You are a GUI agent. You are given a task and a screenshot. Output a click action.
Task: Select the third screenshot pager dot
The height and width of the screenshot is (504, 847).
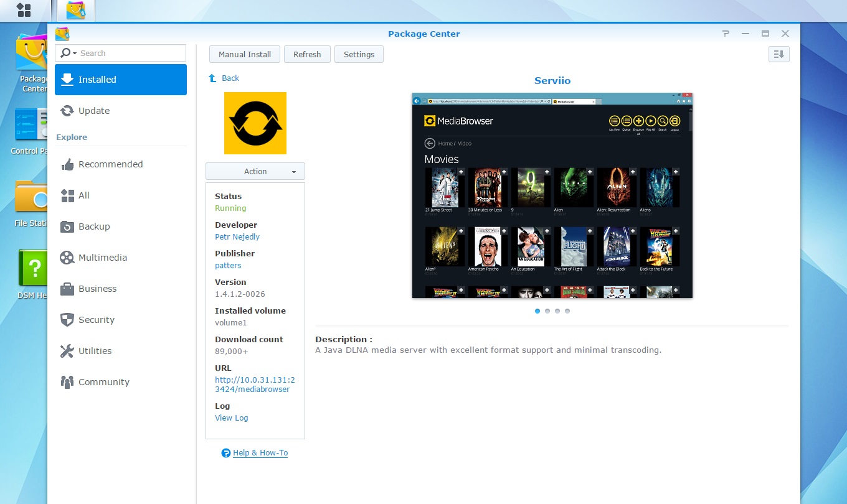point(557,311)
